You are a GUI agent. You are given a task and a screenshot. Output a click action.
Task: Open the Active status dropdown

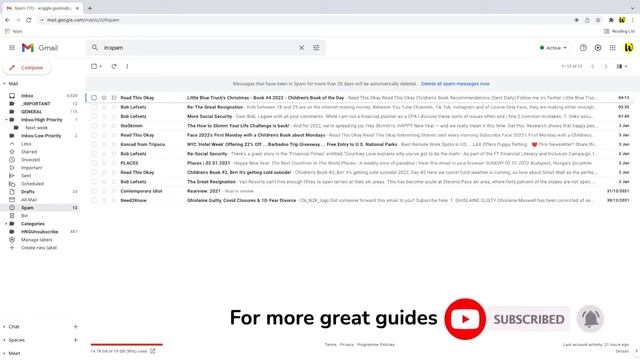tap(553, 48)
